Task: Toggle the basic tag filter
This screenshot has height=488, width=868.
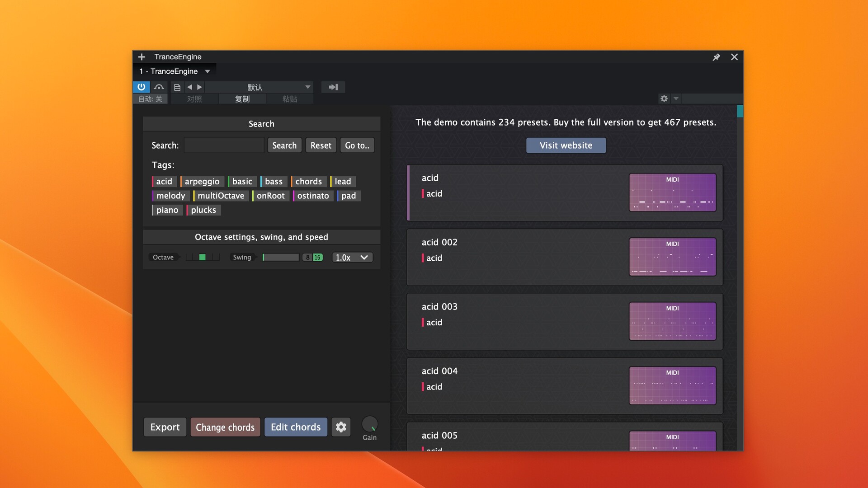Action: point(242,182)
